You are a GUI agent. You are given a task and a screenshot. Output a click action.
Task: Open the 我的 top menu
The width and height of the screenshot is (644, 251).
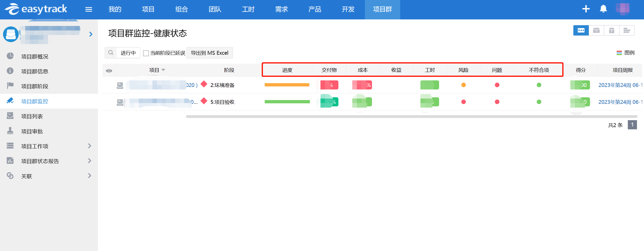point(115,9)
